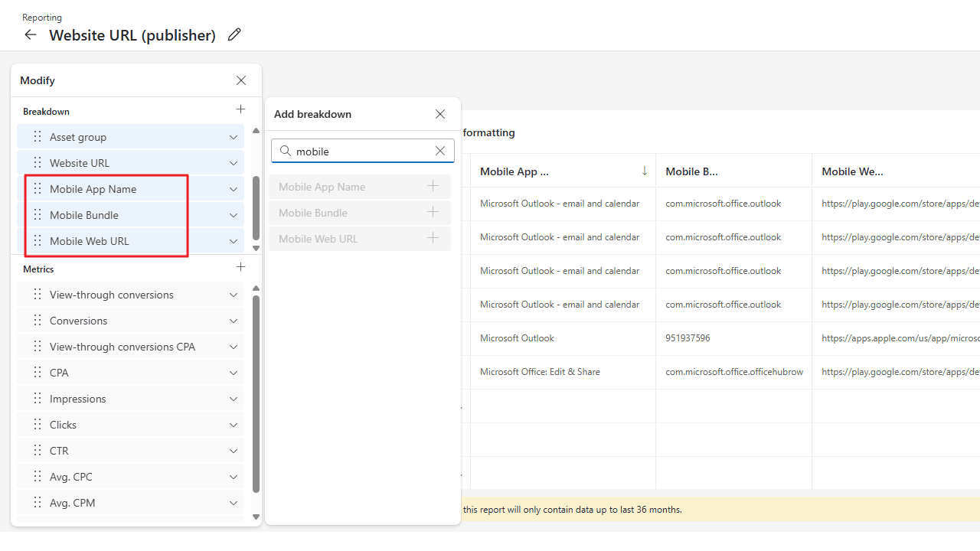Add Mobile Web URL breakdown plus
The height and width of the screenshot is (551, 980).
click(433, 238)
